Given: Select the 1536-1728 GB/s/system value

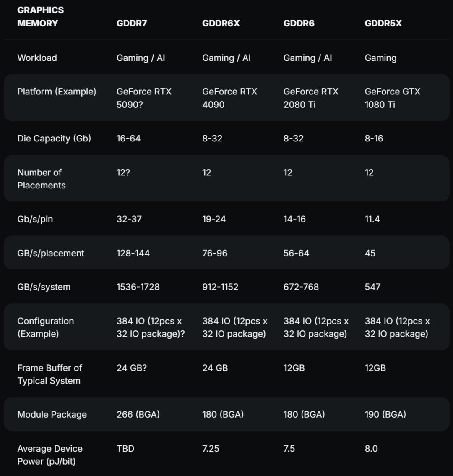Looking at the screenshot, I should coord(138,287).
